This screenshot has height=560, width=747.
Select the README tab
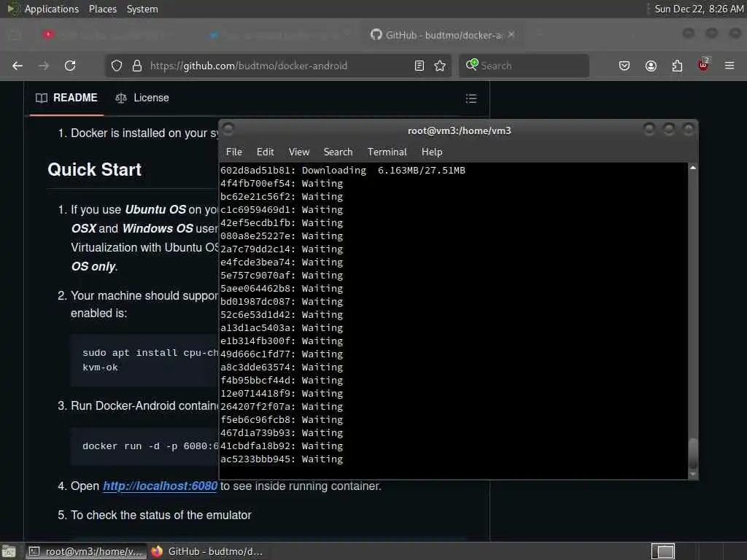pos(66,98)
